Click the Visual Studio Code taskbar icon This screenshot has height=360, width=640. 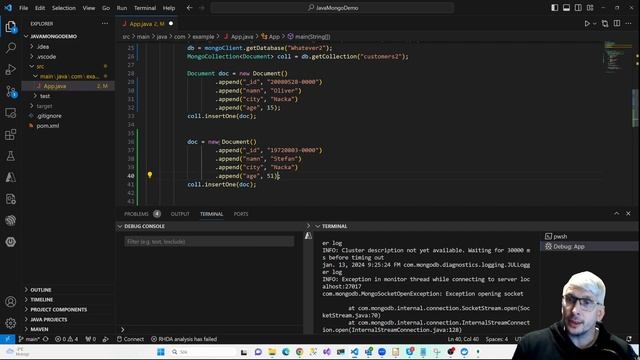(x=354, y=352)
